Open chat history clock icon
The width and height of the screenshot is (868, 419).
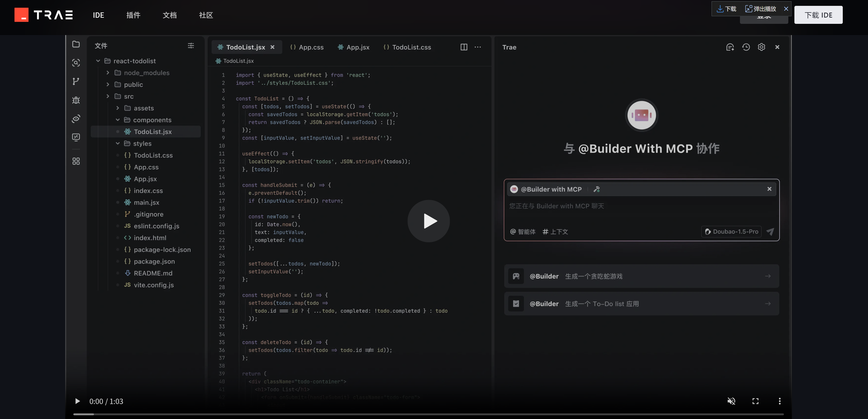(x=746, y=47)
